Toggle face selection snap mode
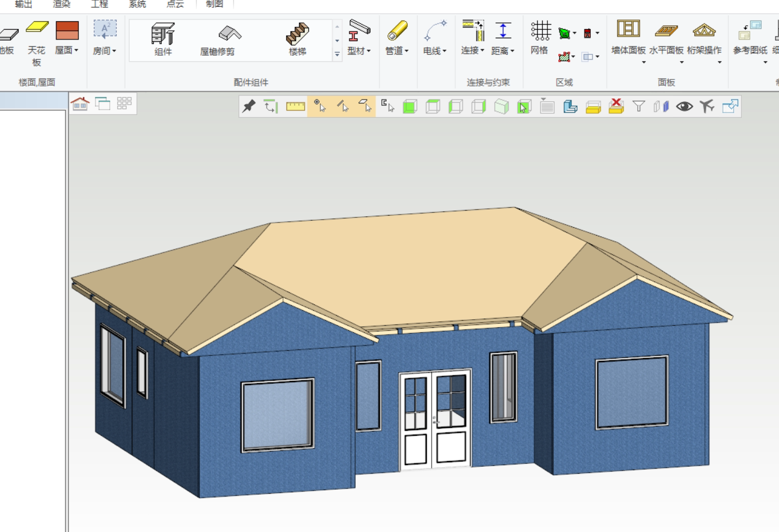Screen dimensions: 779x532 tap(364, 106)
